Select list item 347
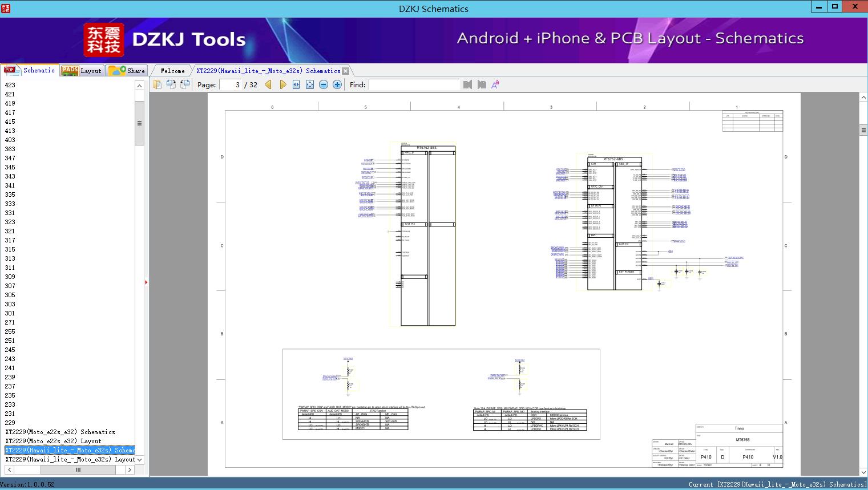The image size is (868, 490). [10, 158]
